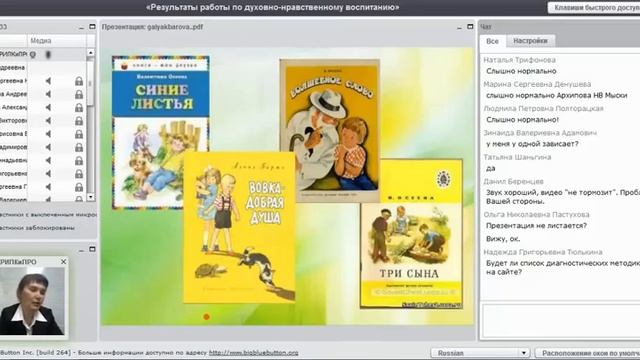Click lock icon in the 'ргеевна Г' row
Image resolution: width=640 pixels, height=360 pixels.
(79, 187)
